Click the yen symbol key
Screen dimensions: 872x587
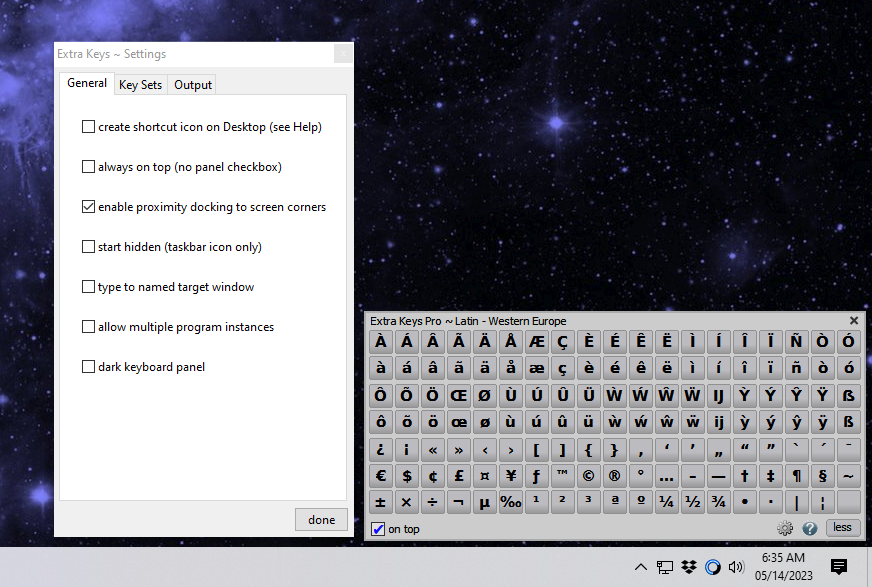point(511,476)
